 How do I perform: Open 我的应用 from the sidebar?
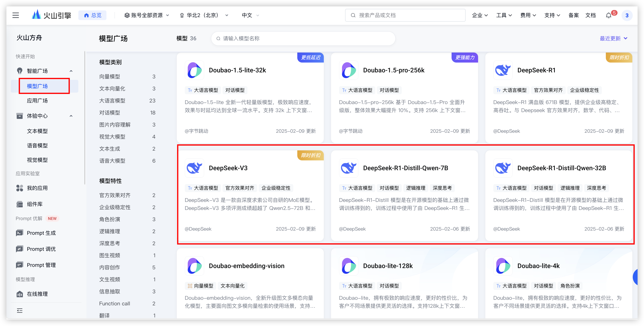[x=37, y=188]
